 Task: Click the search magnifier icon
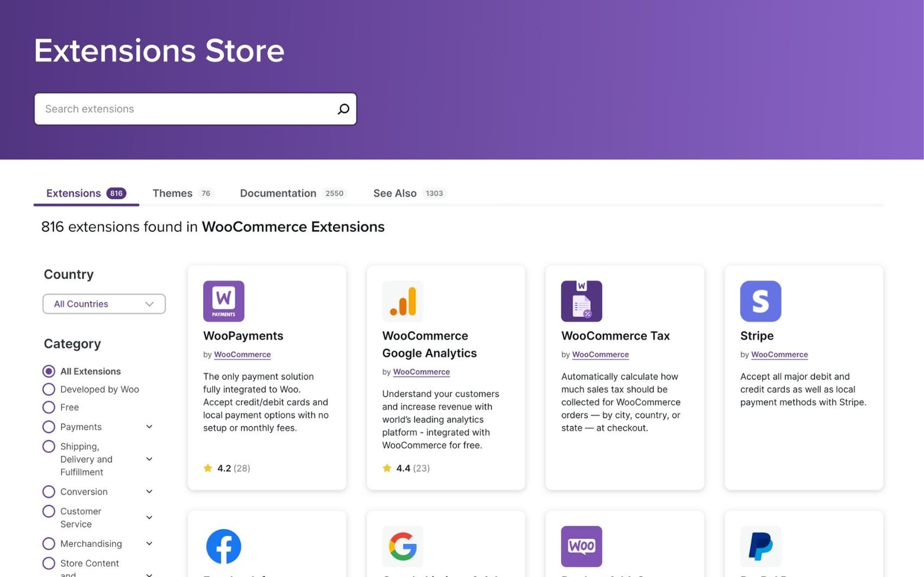[x=343, y=109]
